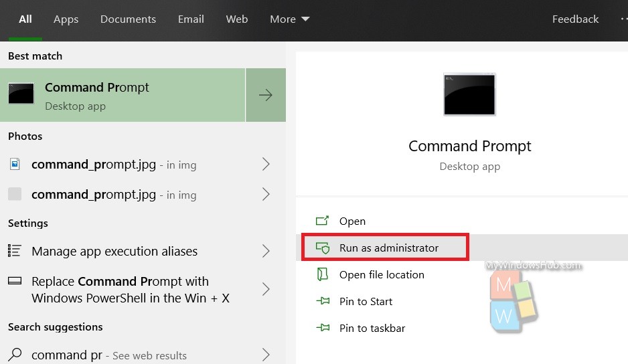Click the Pin to taskbar pin icon
Screen dimensions: 628x364
click(x=323, y=328)
